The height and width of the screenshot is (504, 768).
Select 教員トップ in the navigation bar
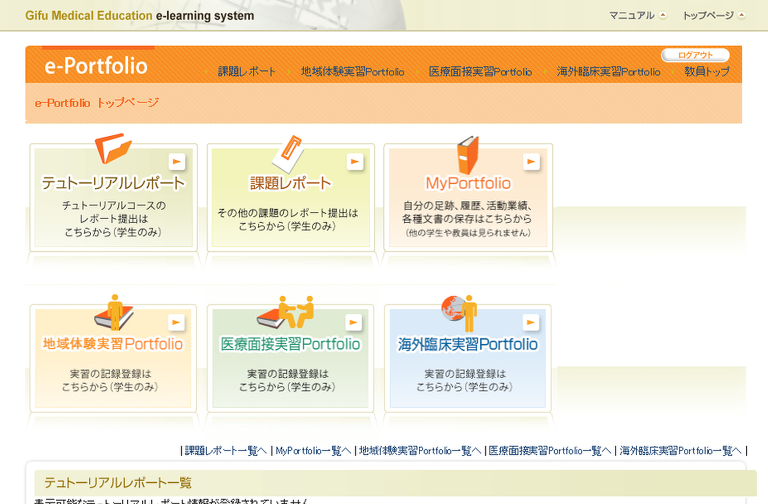707,72
